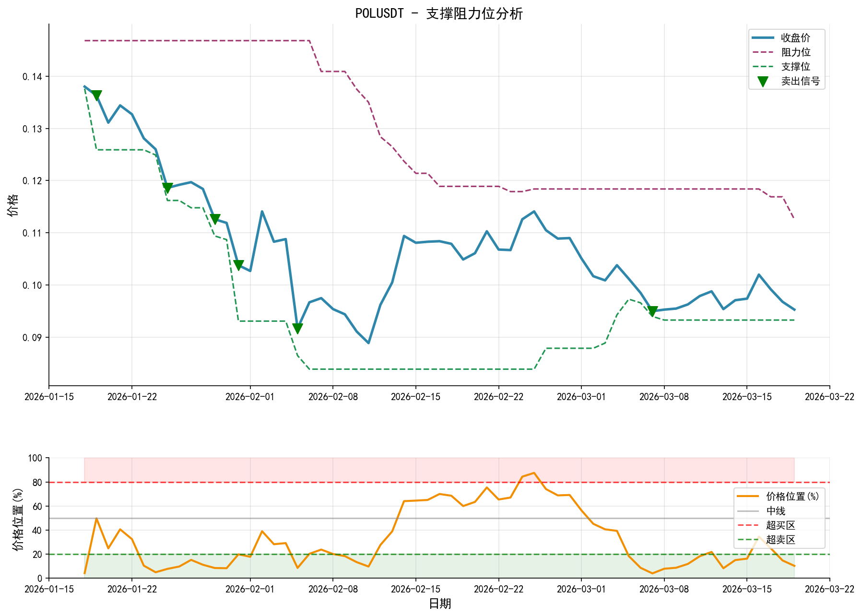Click the sell signal marker before 2026-02-01
This screenshot has width=862, height=616.
pos(238,263)
